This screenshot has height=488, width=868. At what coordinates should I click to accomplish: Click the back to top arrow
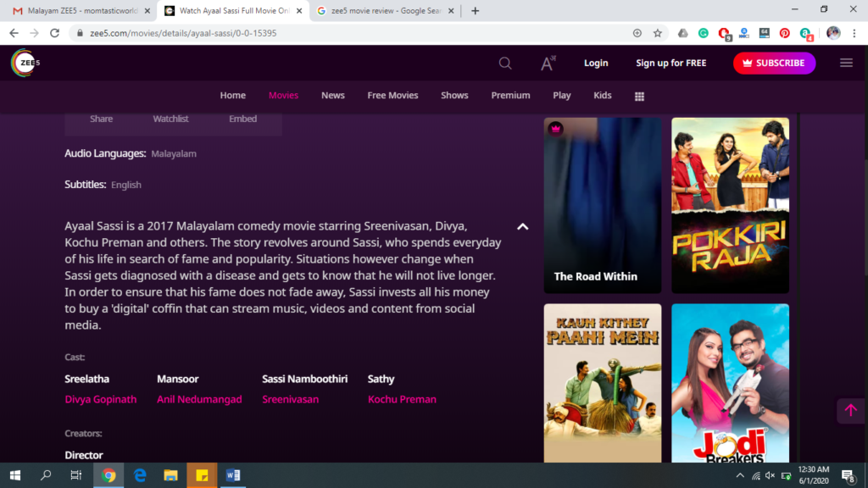[850, 411]
